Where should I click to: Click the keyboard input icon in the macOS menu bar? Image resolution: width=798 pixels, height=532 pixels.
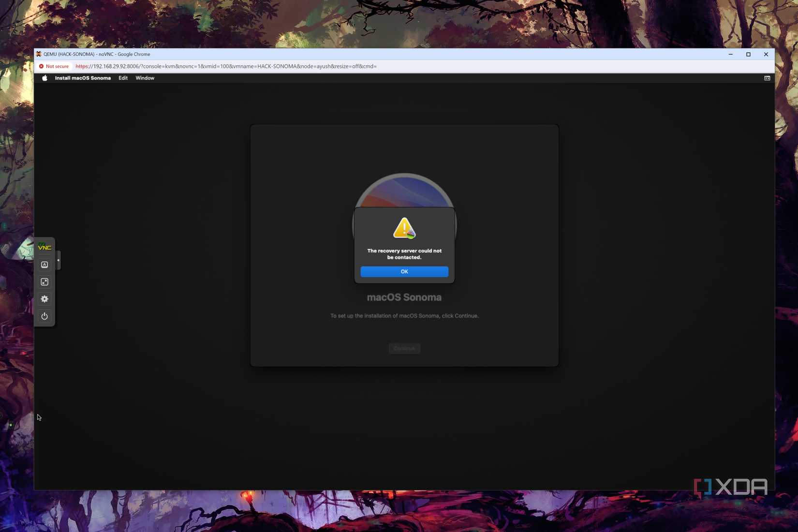coord(767,78)
